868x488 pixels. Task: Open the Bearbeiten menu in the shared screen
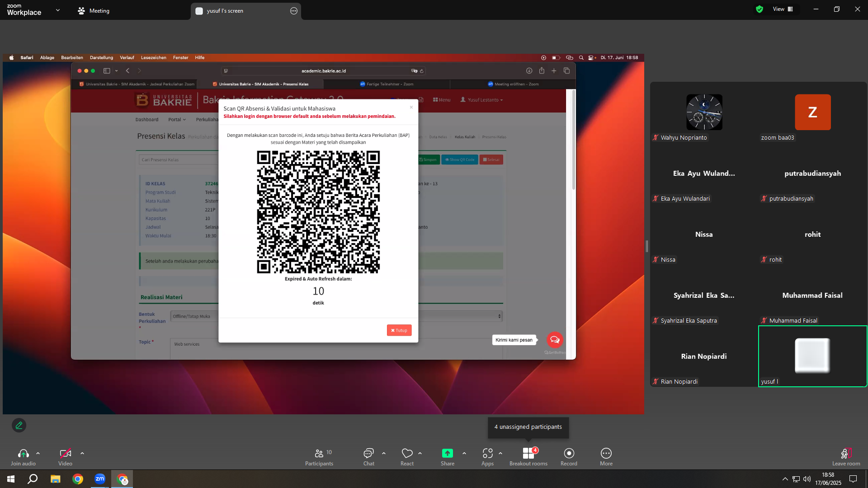coord(72,58)
